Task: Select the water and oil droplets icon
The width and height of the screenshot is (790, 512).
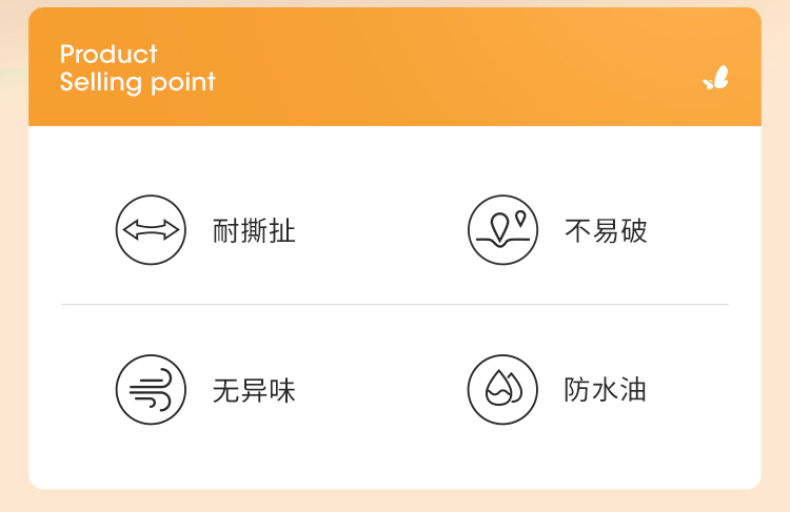Action: (x=502, y=390)
